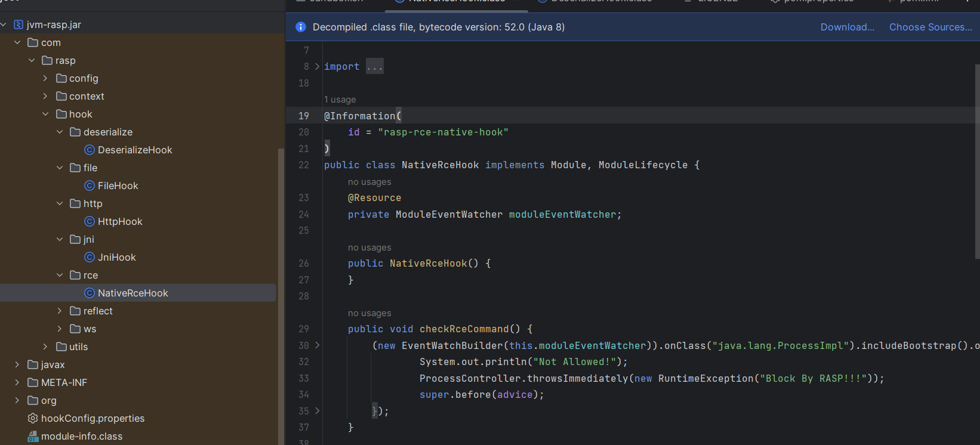This screenshot has height=445, width=980.
Task: Click the context folder icon
Action: pyautogui.click(x=61, y=96)
